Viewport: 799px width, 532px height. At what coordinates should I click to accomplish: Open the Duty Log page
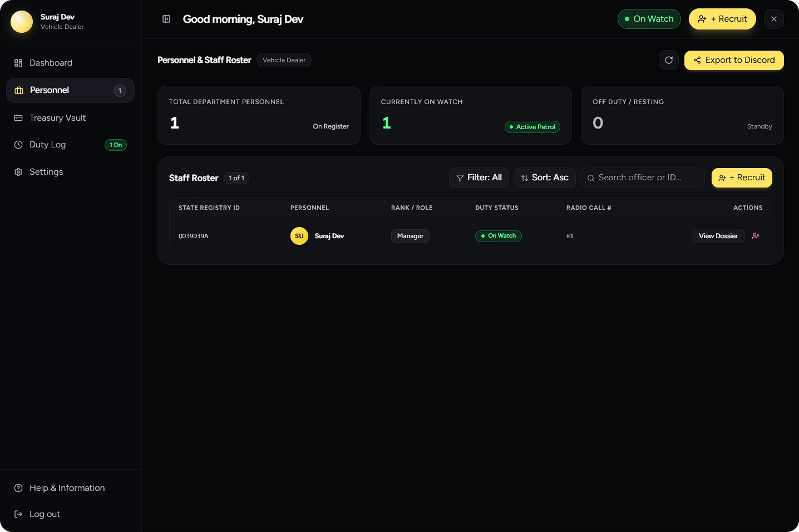coord(70,145)
